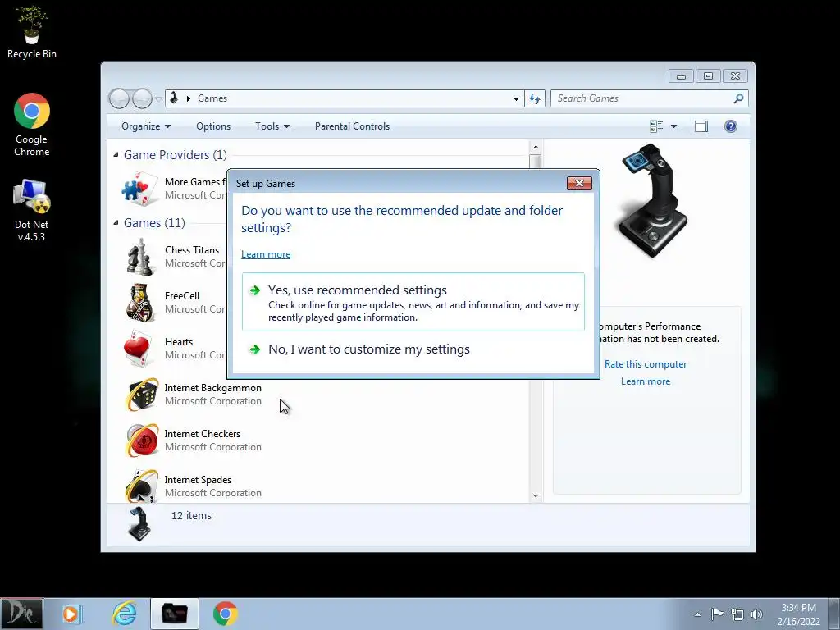Collapse the Games (11) group
Viewport: 840px width, 630px height.
[x=116, y=223]
